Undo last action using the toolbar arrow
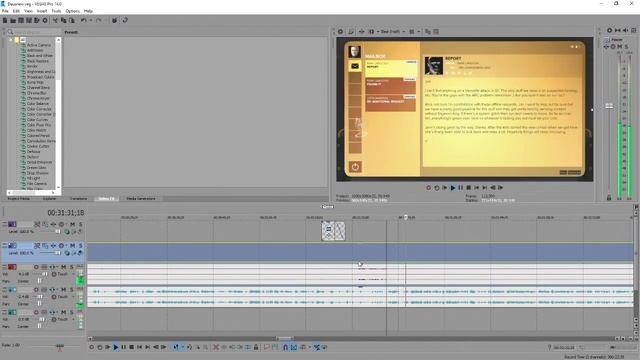Screen dimensions: 640x360 (x=83, y=20)
